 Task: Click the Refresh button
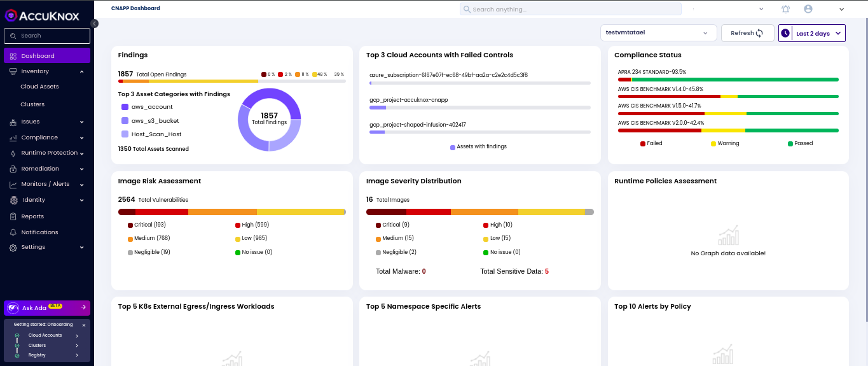(x=747, y=33)
